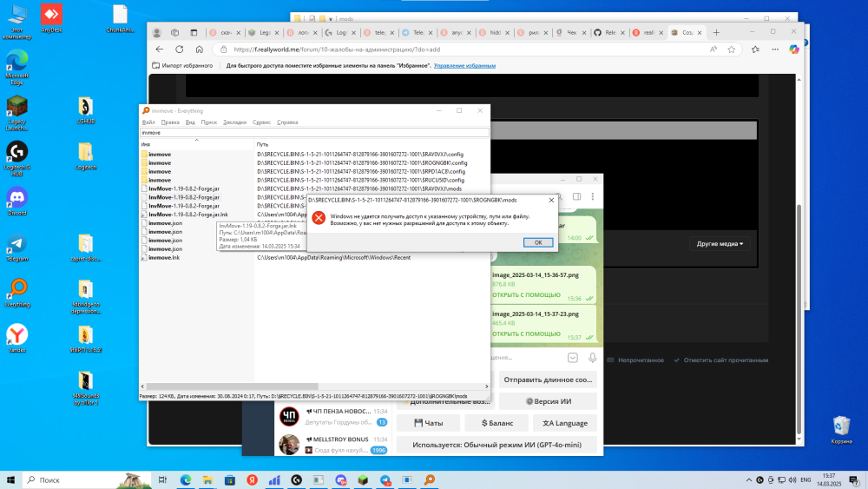The width and height of the screenshot is (868, 489).
Task: Go back in the Edge browser
Action: [160, 50]
